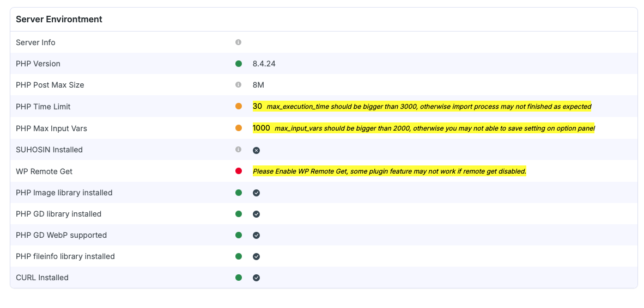Click the Please Enable WP Remote Get warning

(x=390, y=171)
